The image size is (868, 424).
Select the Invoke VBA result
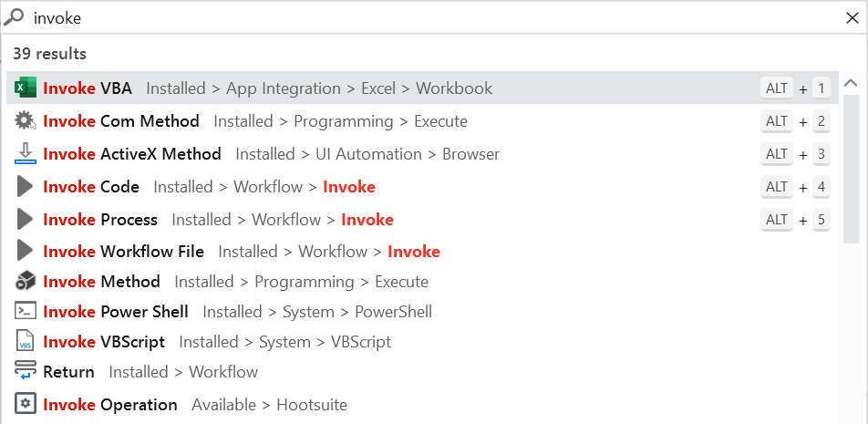(x=88, y=88)
